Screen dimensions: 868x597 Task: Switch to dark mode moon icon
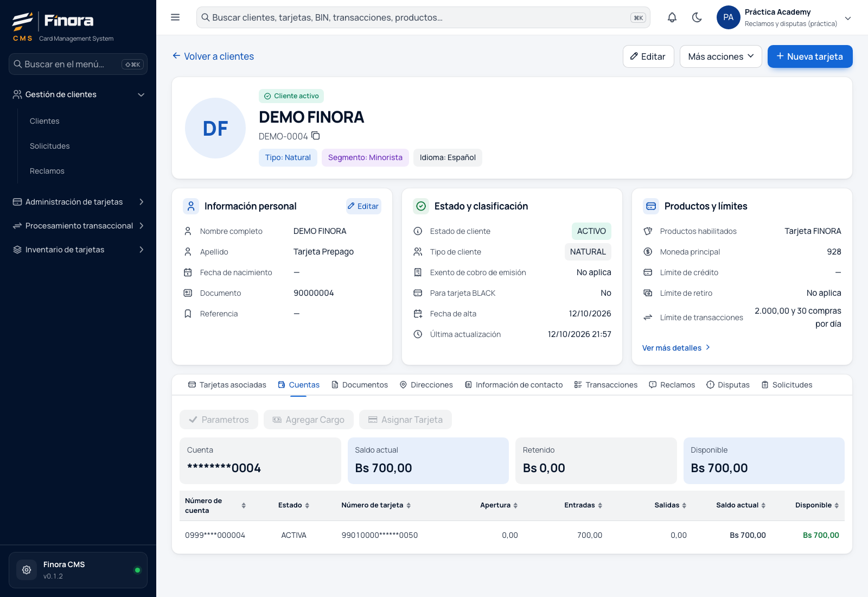coord(697,17)
